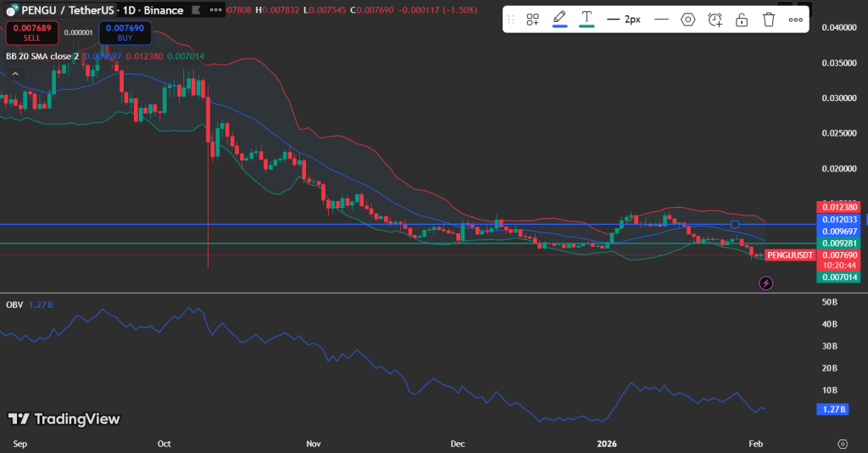The width and height of the screenshot is (868, 453).
Task: Click the purple lightning bolt icon
Action: click(x=765, y=283)
